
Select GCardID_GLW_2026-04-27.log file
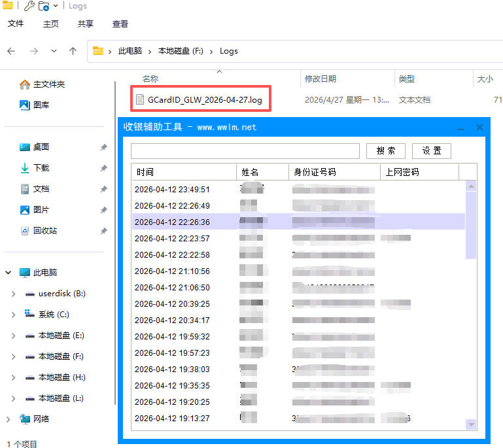pyautogui.click(x=205, y=100)
